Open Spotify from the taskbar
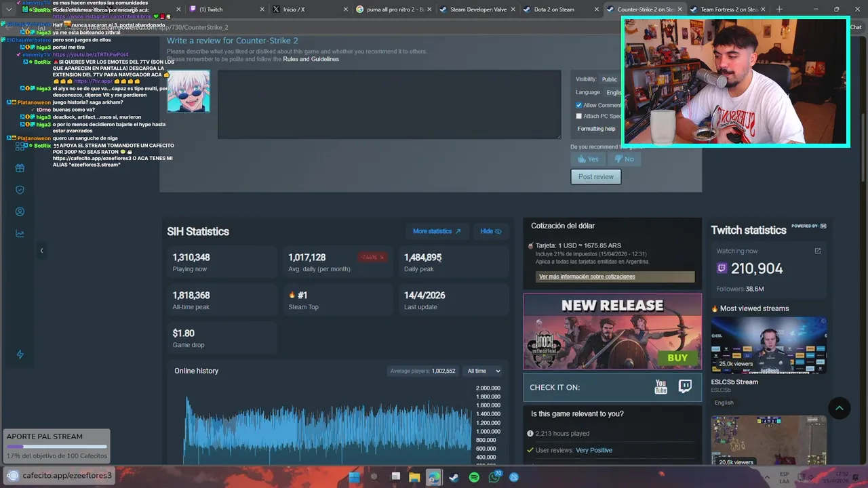Viewport: 868px width, 488px height. point(474,477)
